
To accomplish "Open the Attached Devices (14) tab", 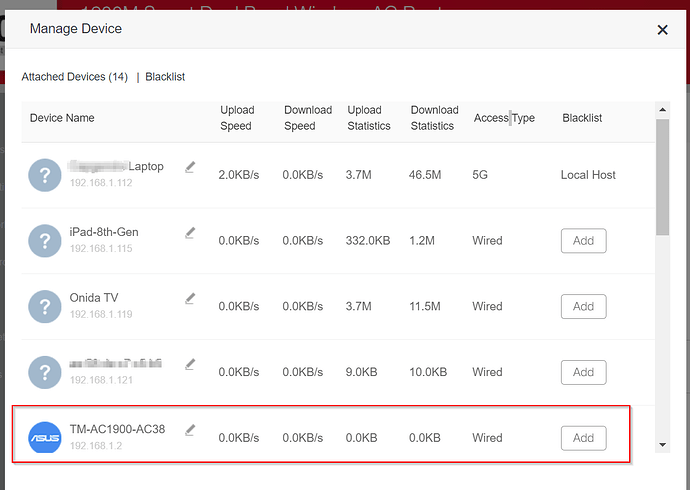I will pos(74,77).
